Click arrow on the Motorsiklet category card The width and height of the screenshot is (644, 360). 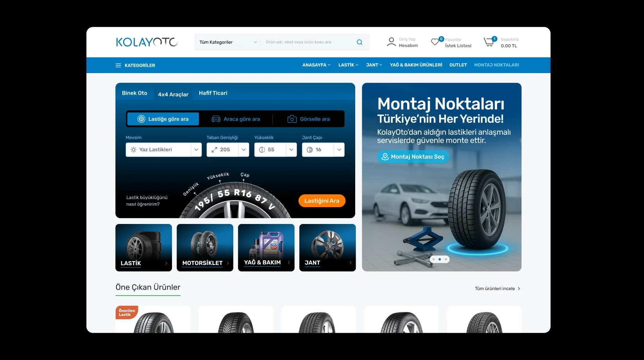[228, 263]
